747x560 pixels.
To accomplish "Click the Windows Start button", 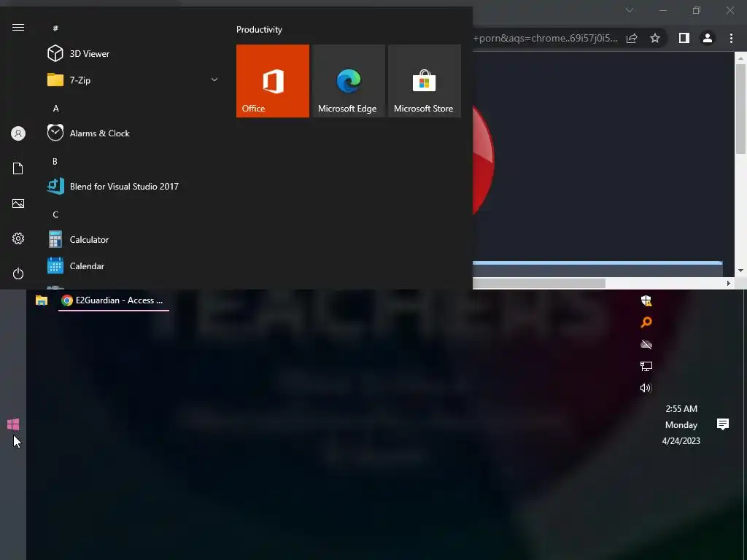I will 13,424.
